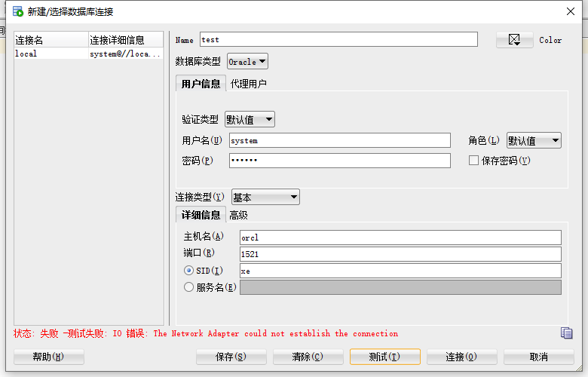Screen dimensions: 588x377
Task: Switch to the 高级 tab
Action: tap(238, 215)
